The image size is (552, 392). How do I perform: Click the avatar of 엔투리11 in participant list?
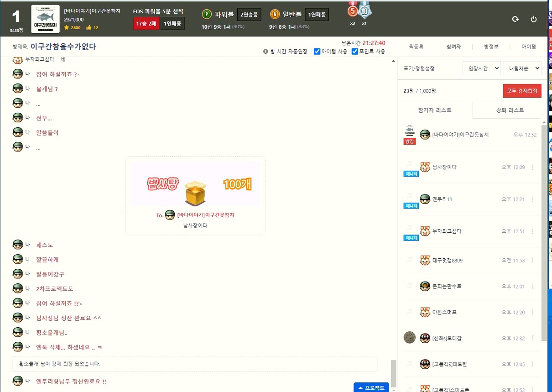click(425, 199)
